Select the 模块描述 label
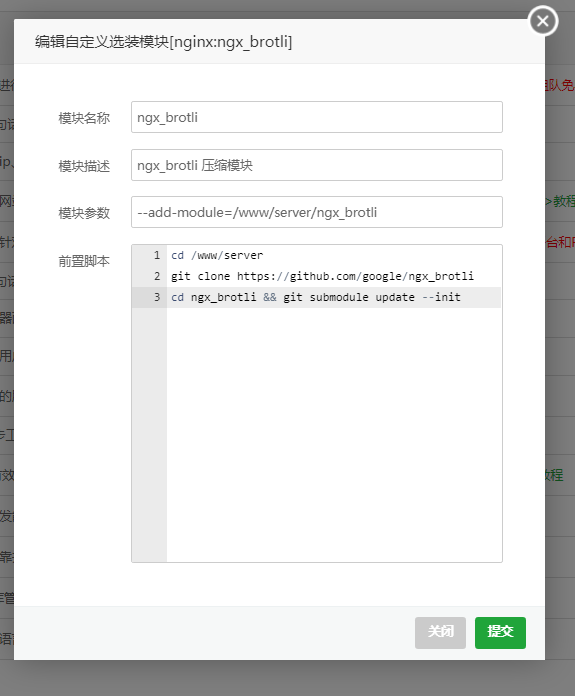This screenshot has width=575, height=696. 84,166
